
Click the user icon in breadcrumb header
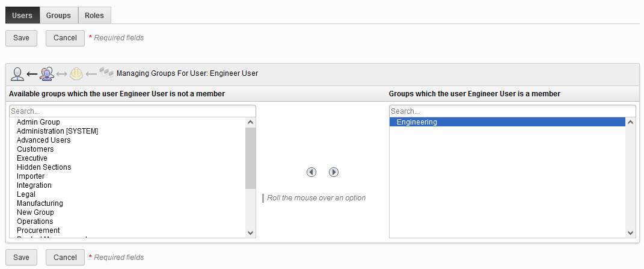[x=17, y=73]
